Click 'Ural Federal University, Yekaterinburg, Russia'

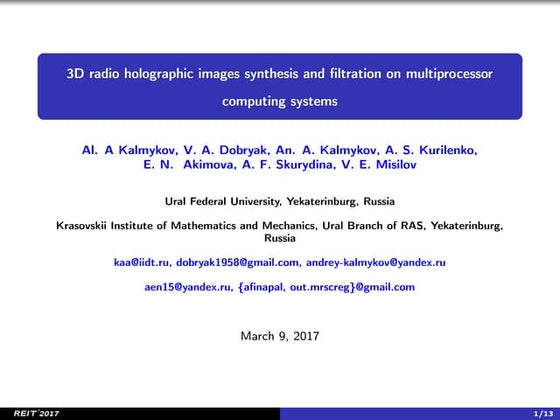coord(280,201)
